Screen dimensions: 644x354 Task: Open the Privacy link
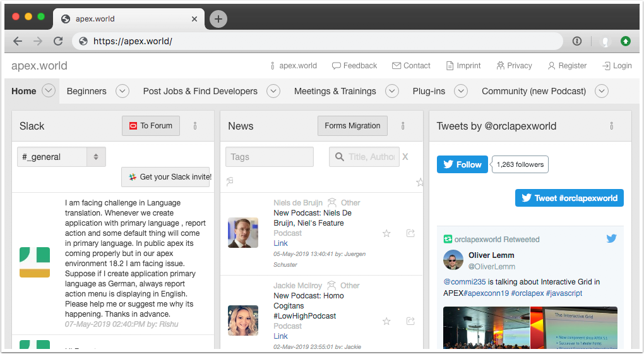514,66
